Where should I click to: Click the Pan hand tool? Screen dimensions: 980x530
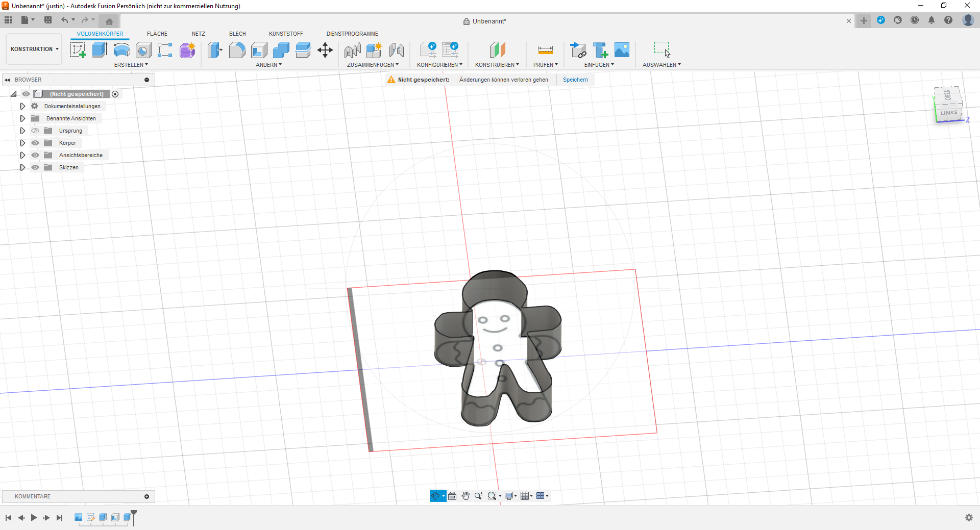pos(465,496)
